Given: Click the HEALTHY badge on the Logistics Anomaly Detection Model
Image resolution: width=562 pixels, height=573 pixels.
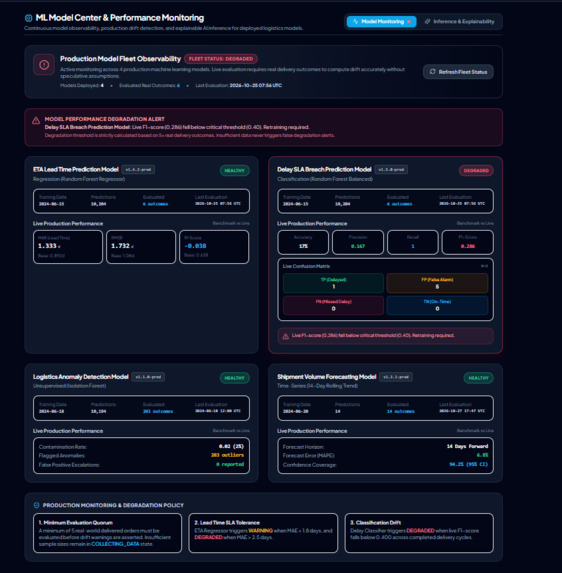Looking at the screenshot, I should tap(235, 377).
